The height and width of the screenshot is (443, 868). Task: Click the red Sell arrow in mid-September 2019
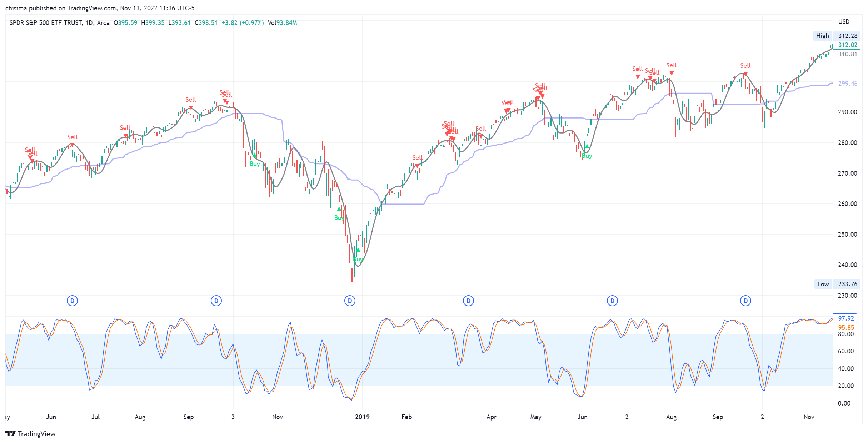pos(745,74)
